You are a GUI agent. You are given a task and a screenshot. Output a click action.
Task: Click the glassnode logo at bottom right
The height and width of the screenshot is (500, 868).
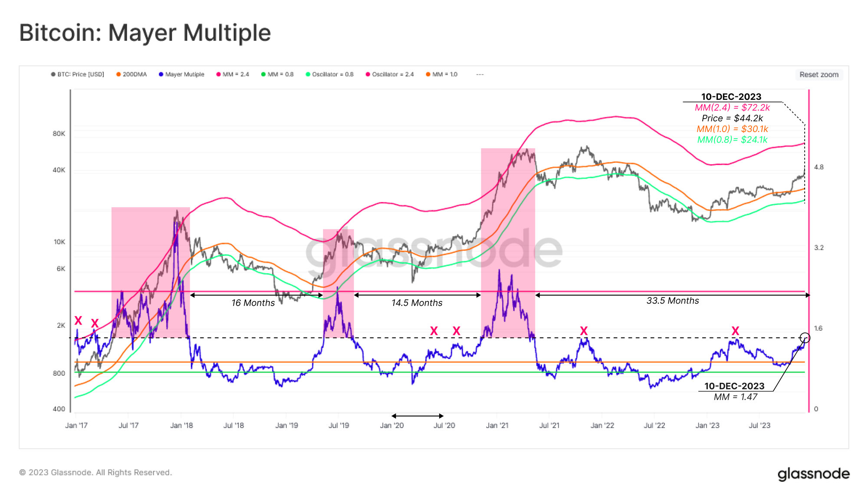pyautogui.click(x=813, y=474)
